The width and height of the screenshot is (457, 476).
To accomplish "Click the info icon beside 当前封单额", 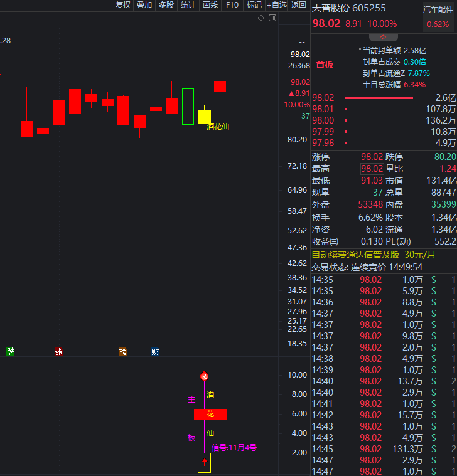I will click(359, 50).
